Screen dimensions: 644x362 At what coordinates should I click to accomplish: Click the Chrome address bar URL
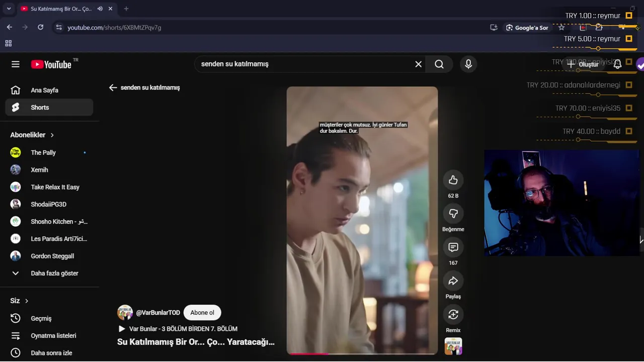[115, 28]
